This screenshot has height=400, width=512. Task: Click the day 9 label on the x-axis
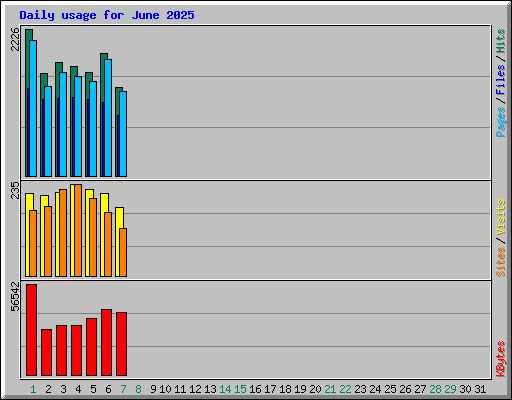(x=153, y=389)
